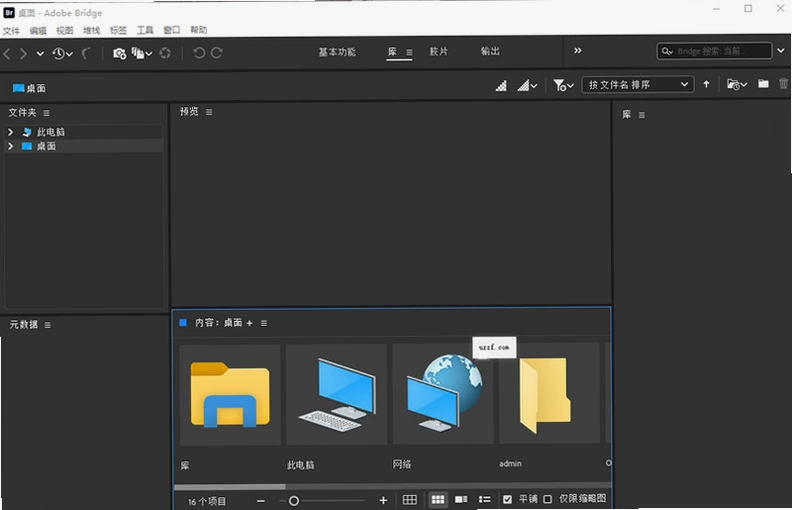This screenshot has height=510, width=792.
Task: Select 桌面 in folders tree
Action: [x=46, y=146]
